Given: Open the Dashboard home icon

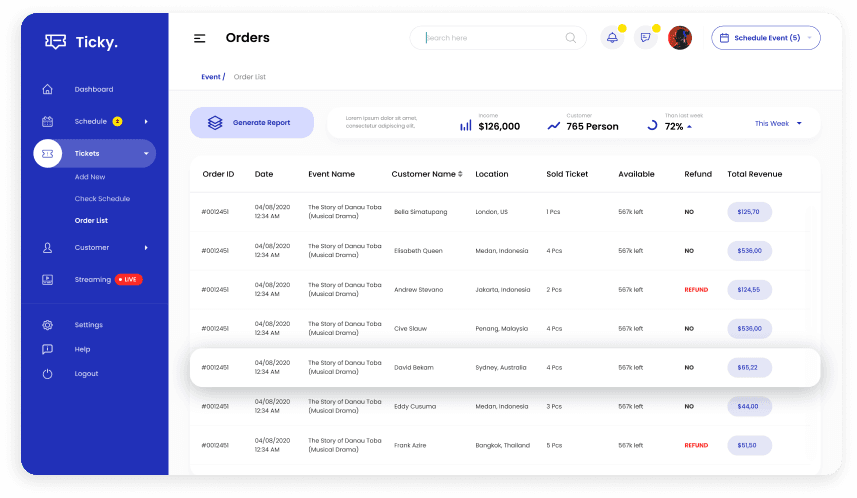Looking at the screenshot, I should pos(48,89).
